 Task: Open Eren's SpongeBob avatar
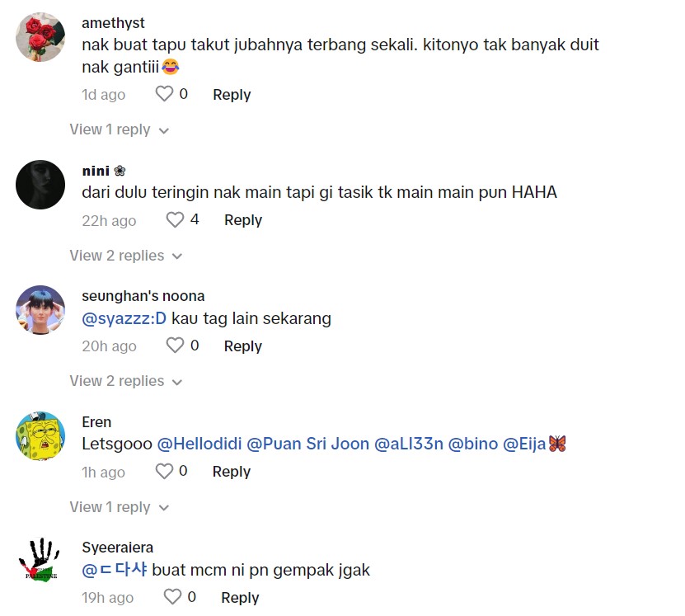pyautogui.click(x=40, y=436)
